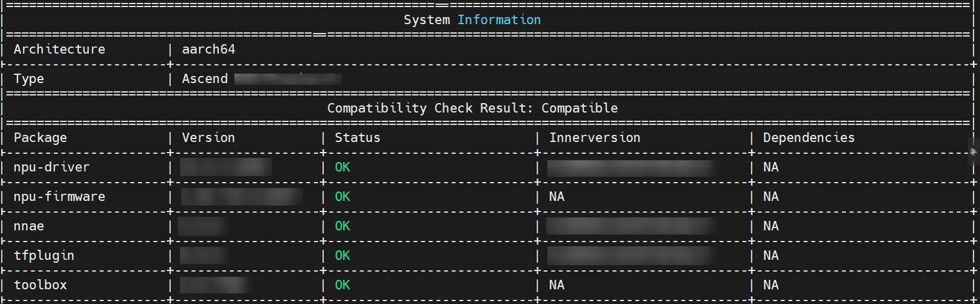980x304 pixels.
Task: Click the small arrow on the right edge scrollbar
Action: (974, 152)
